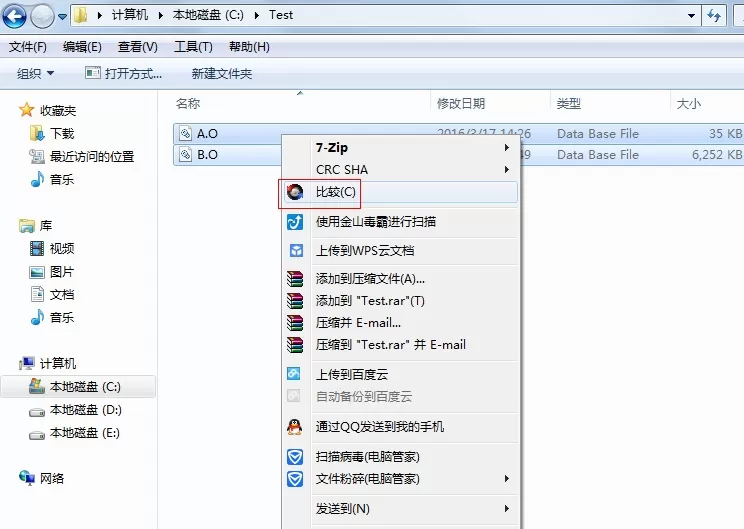Open the 7-Zip submenu in context menu
Viewport: 744px width, 529px height.
(400, 148)
